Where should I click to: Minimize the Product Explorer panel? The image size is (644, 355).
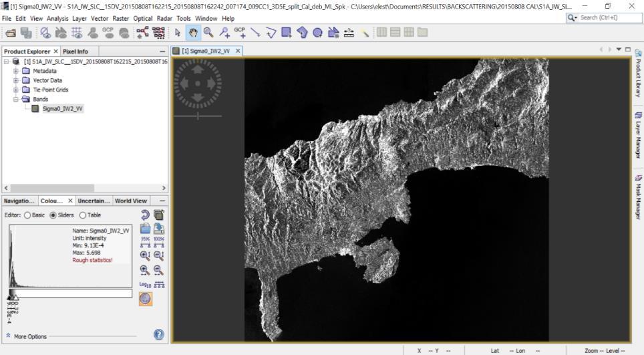(162, 51)
